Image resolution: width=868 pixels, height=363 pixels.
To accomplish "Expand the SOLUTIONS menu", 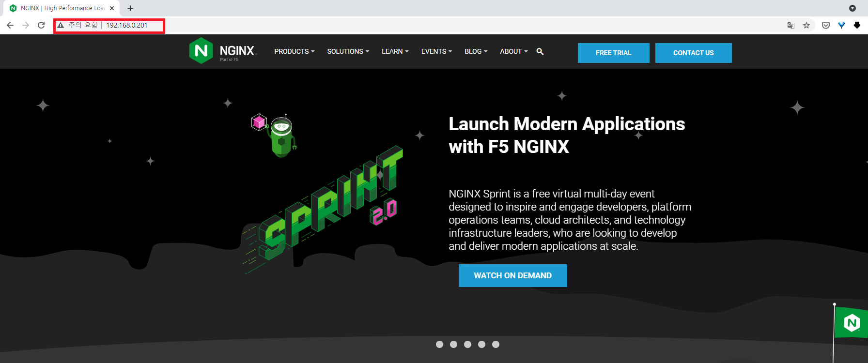I will pos(348,51).
